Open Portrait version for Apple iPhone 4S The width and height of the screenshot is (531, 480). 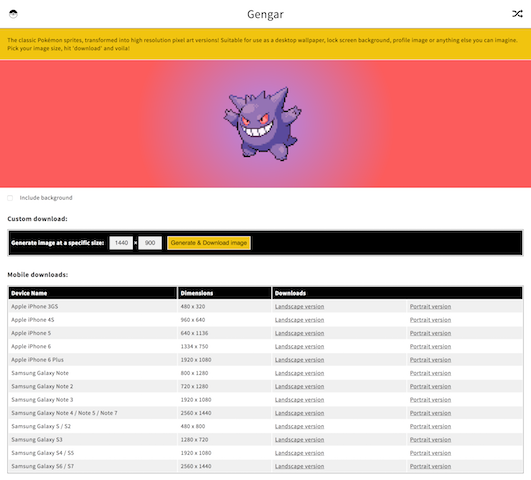tap(430, 320)
